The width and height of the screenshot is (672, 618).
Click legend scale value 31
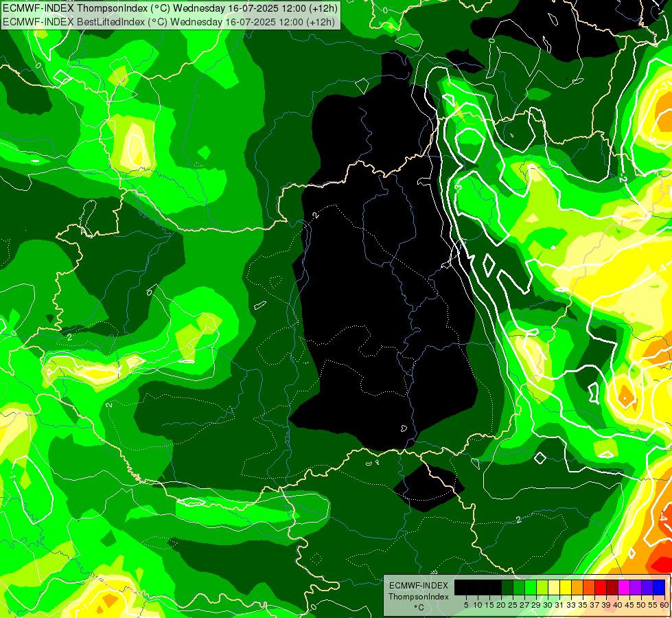point(560,605)
